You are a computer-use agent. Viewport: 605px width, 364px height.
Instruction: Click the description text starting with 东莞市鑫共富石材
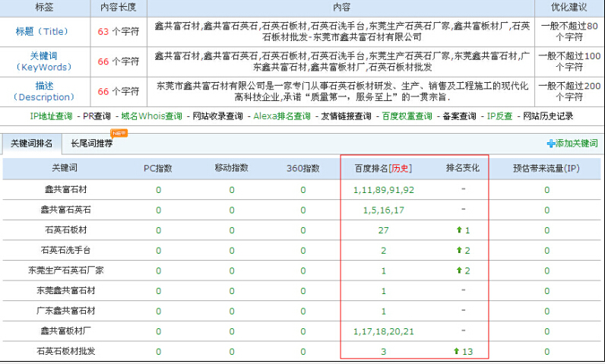pyautogui.click(x=342, y=91)
